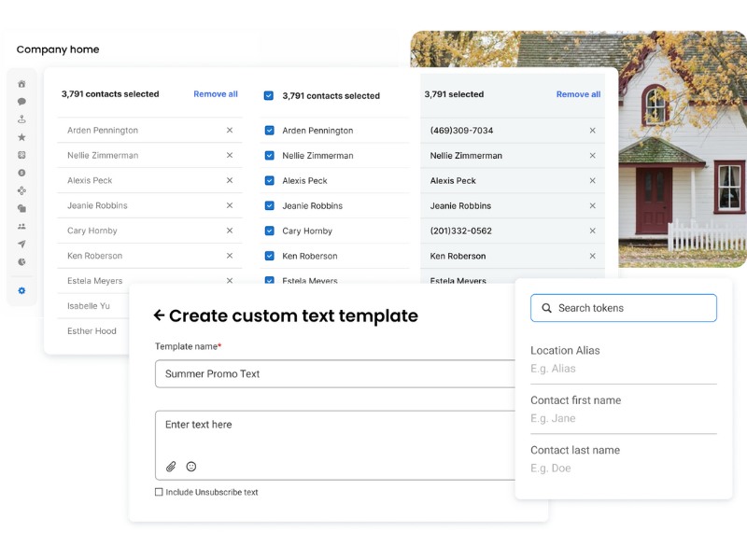Click Remove all above the contact list
This screenshot has height=560, width=747.
(216, 94)
